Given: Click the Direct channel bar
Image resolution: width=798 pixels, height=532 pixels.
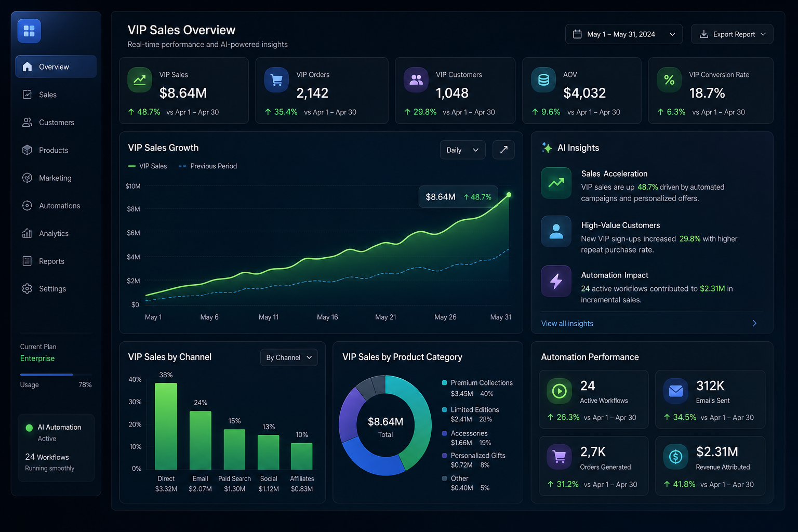Looking at the screenshot, I should pos(166,427).
